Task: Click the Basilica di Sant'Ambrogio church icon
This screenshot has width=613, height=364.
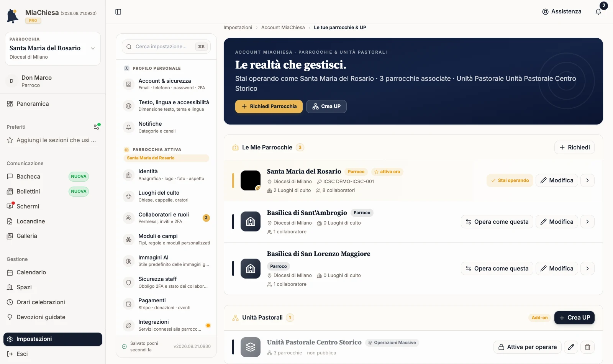Action: 251,221
